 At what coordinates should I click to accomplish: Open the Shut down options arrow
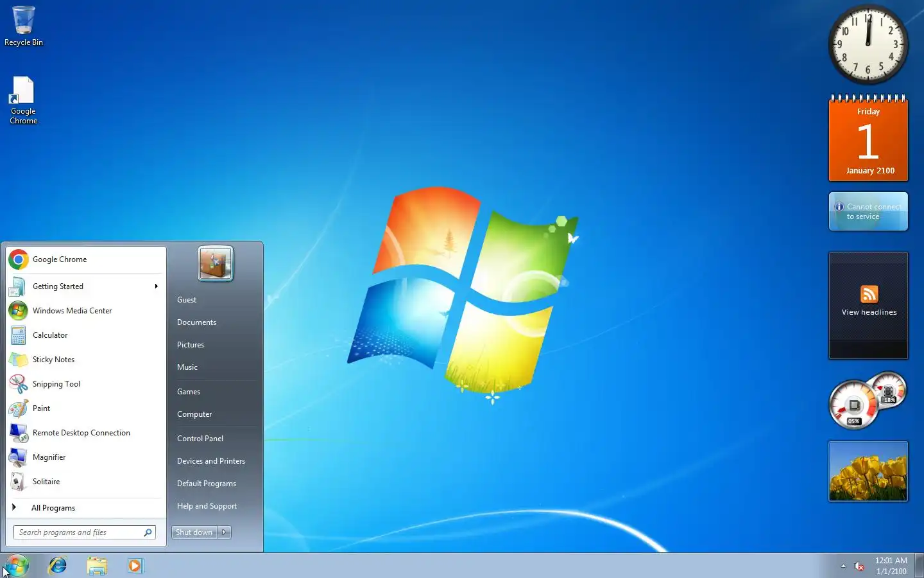tap(224, 532)
